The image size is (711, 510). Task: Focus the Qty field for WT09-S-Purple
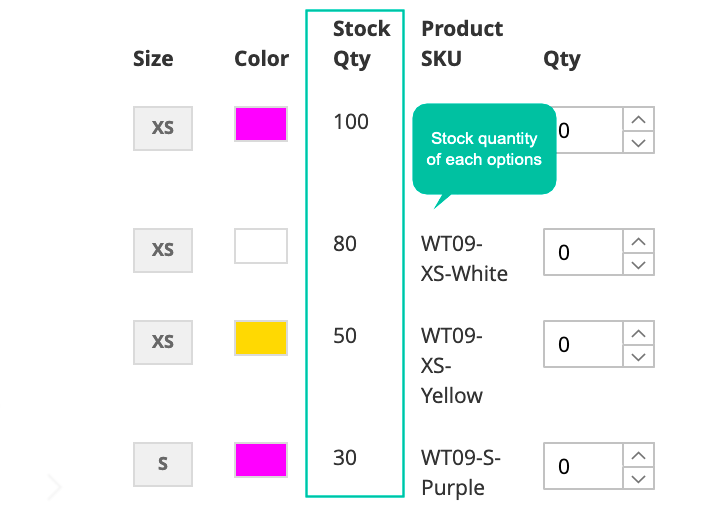(584, 466)
